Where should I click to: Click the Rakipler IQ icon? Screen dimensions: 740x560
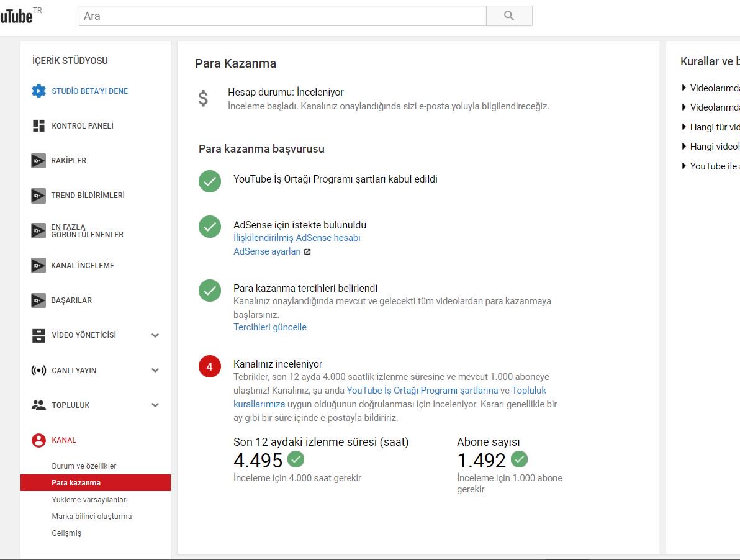pos(38,160)
